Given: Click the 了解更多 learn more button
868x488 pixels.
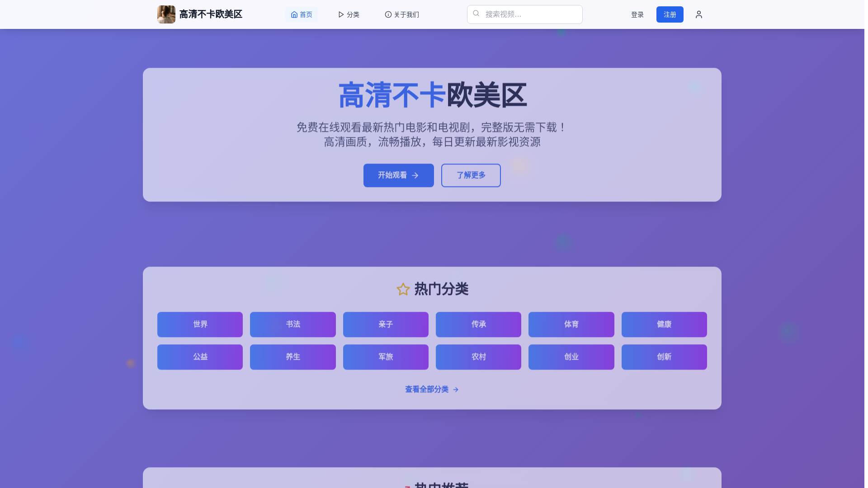Looking at the screenshot, I should [x=471, y=175].
